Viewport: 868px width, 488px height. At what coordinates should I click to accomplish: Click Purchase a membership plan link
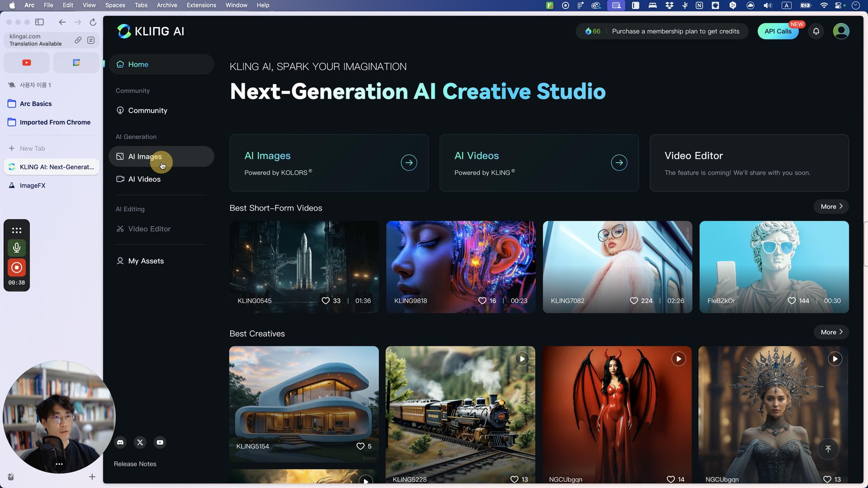[x=675, y=31]
